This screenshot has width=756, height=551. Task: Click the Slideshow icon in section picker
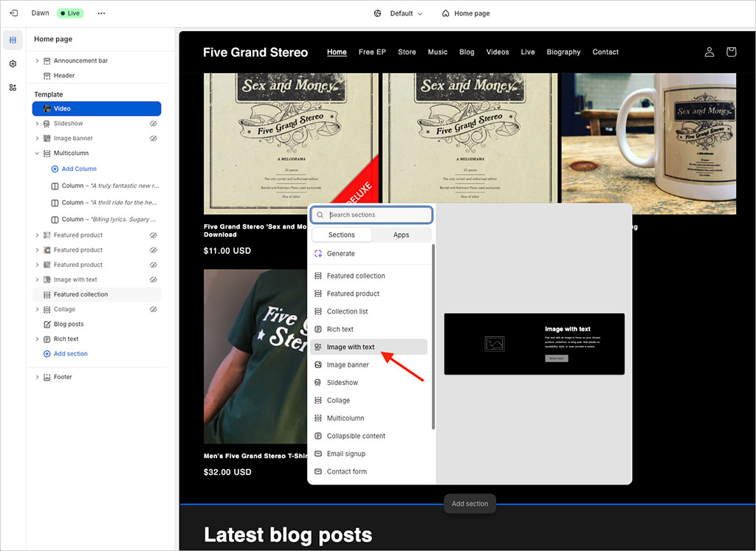(x=318, y=382)
